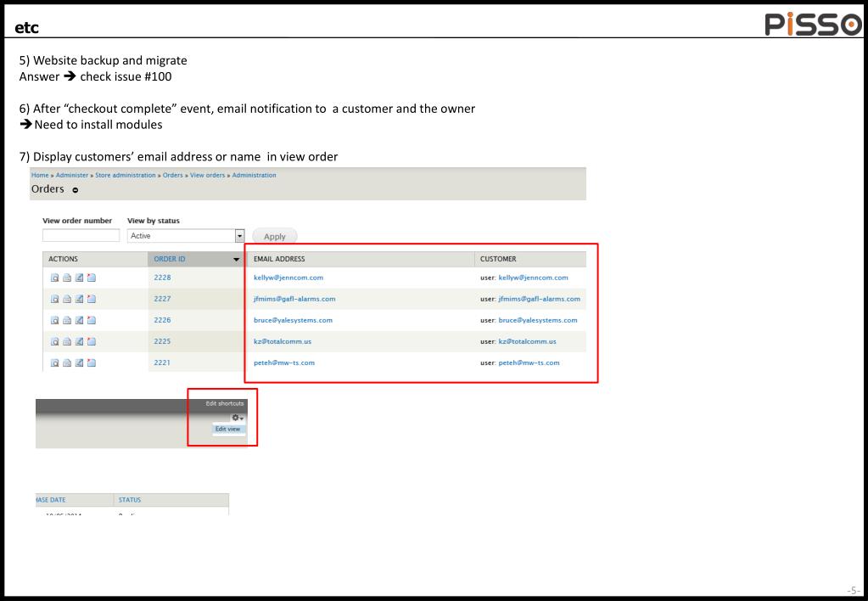Open order number 2226 link
This screenshot has width=868, height=601.
pyautogui.click(x=162, y=320)
